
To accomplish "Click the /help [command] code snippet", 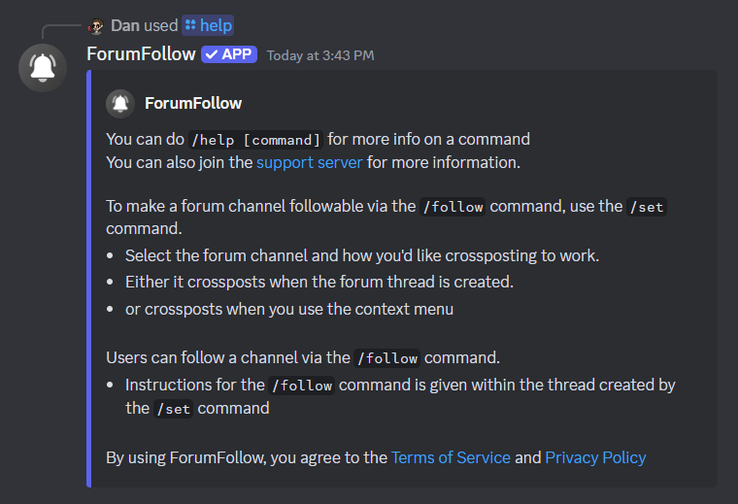I will (256, 140).
